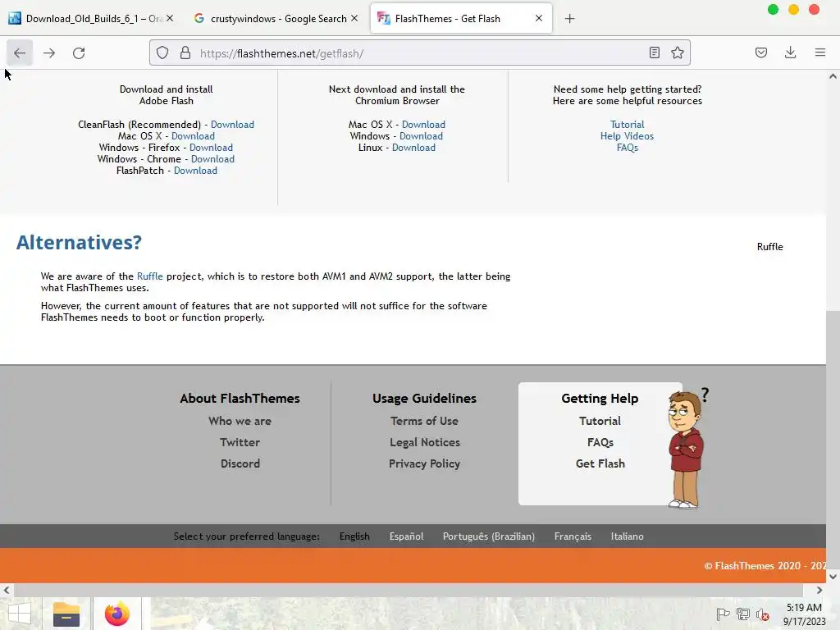Open Terms of Use
840x630 pixels.
[x=424, y=421]
